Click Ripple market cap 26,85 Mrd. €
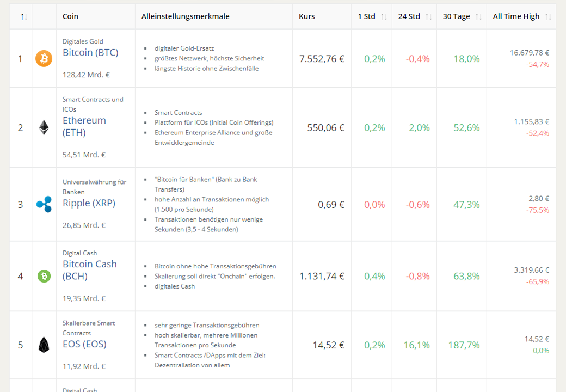566x392 pixels. click(84, 225)
